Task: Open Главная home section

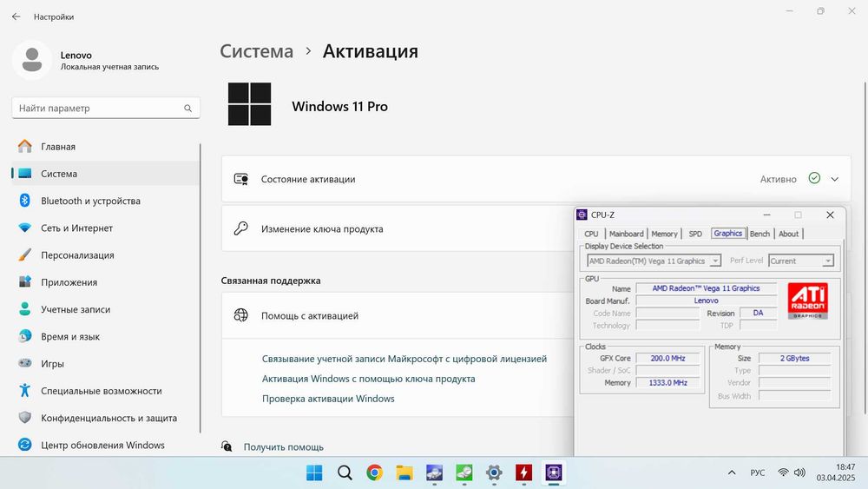Action: (105, 146)
